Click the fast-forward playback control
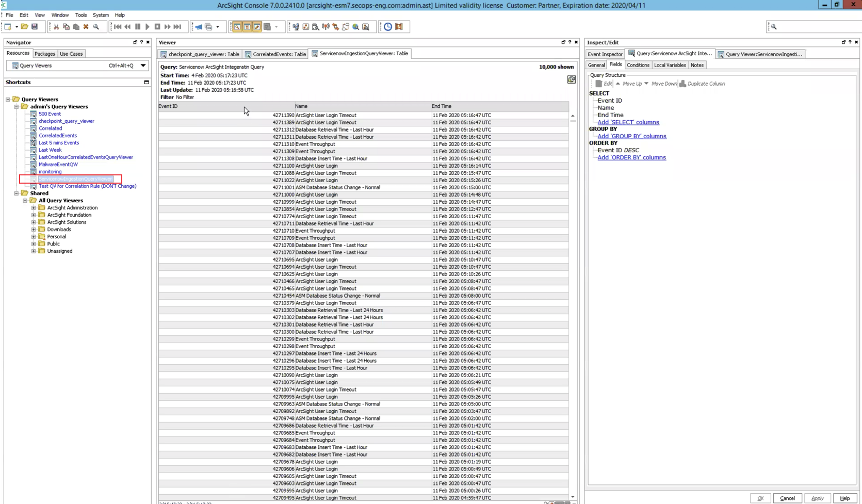Screen dimensions: 862x504 point(167,27)
